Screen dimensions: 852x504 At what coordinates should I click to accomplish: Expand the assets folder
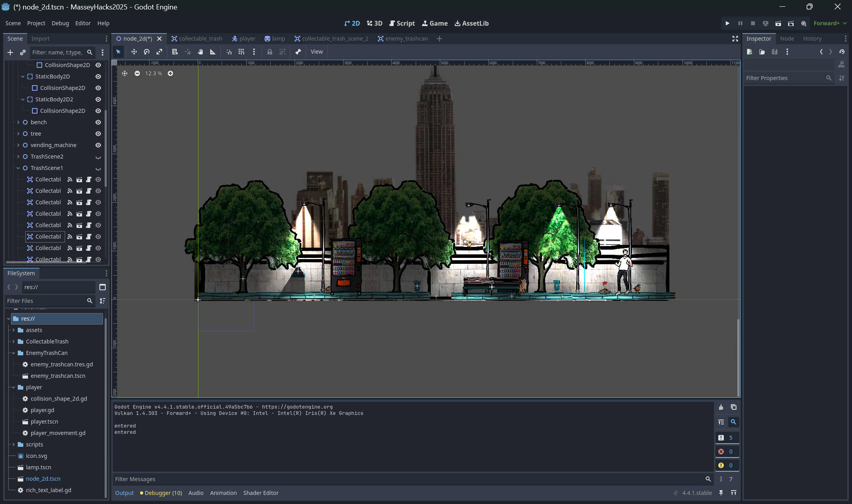13,330
